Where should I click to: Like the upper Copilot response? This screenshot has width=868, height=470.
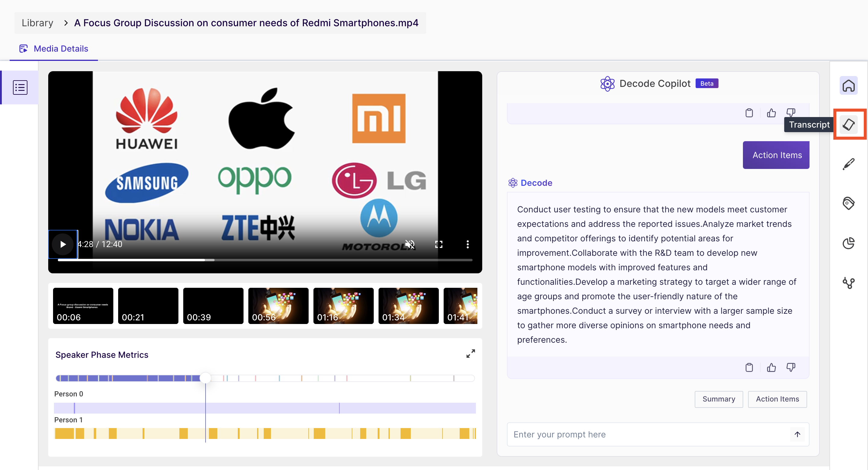(x=771, y=113)
